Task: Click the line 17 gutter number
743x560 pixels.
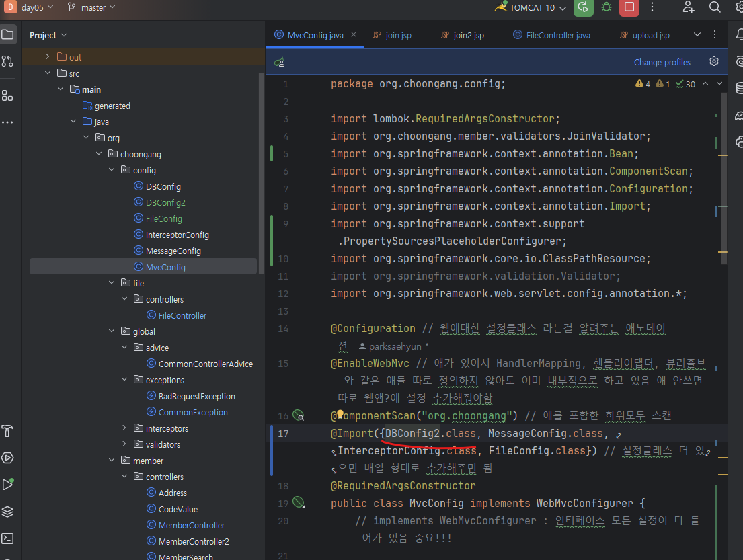Action: (x=283, y=434)
